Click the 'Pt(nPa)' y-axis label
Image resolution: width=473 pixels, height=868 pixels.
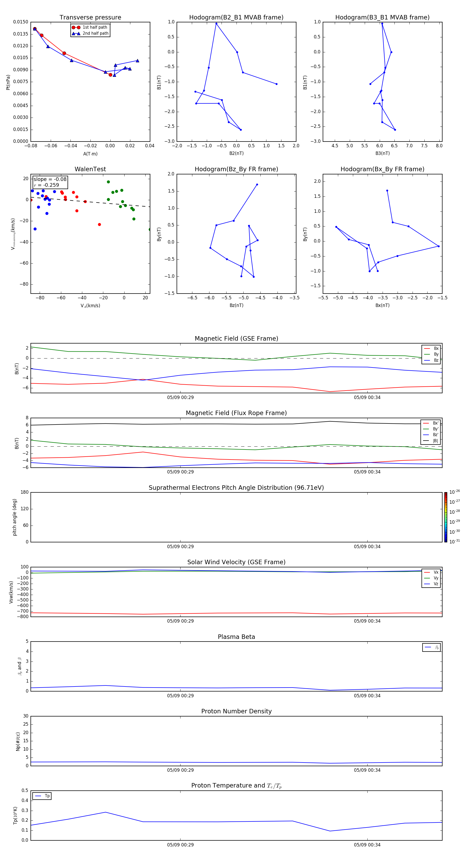tap(8, 82)
